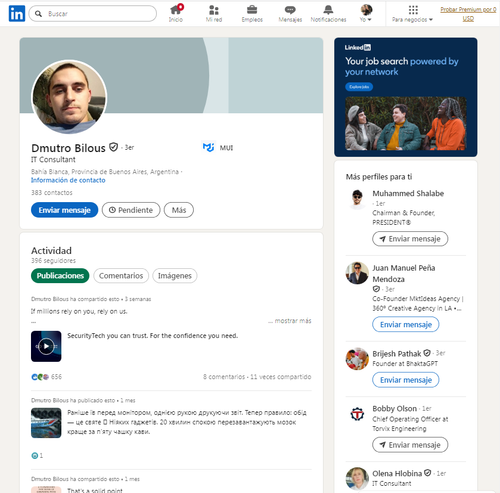Click Probar Premium por 0 USD link

[x=468, y=14]
